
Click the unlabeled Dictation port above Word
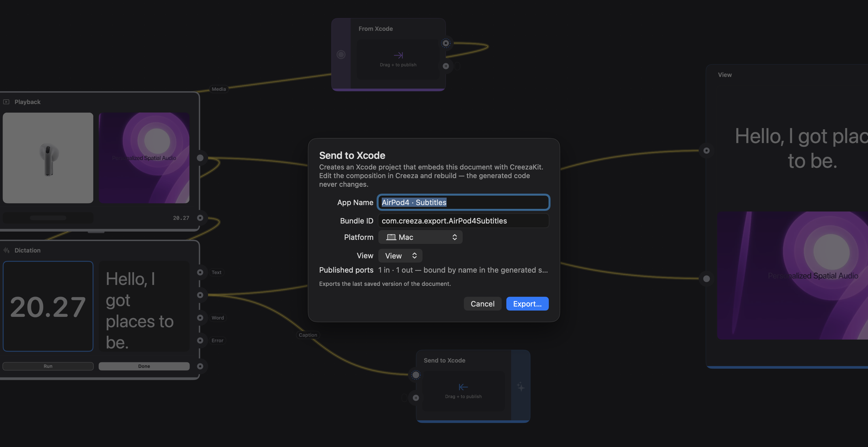click(x=200, y=295)
